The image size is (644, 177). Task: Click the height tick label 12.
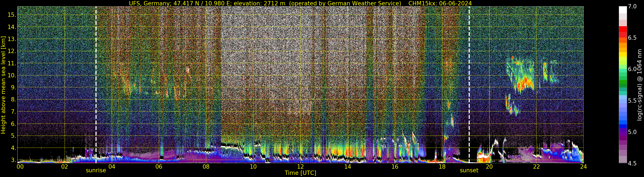(x=12, y=51)
